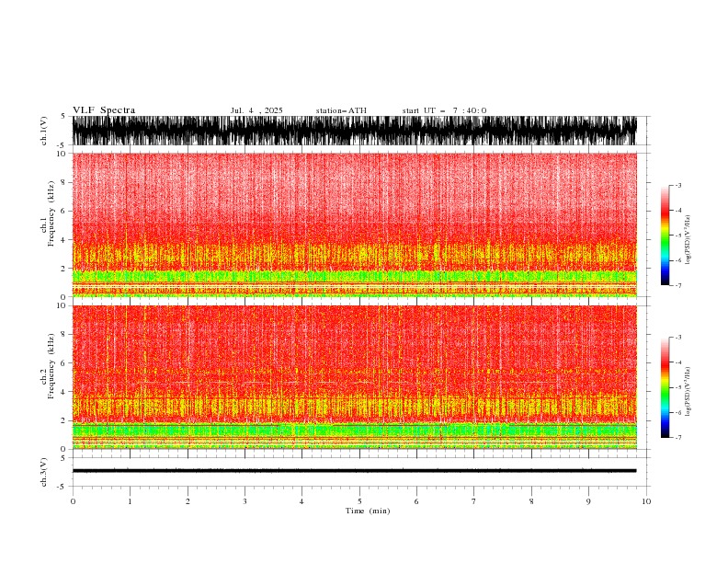Click the ch.1 colorbar "log(PSD)(V²/Hz)" label
Image resolution: width=728 pixels, height=563 pixels.
click(x=688, y=240)
